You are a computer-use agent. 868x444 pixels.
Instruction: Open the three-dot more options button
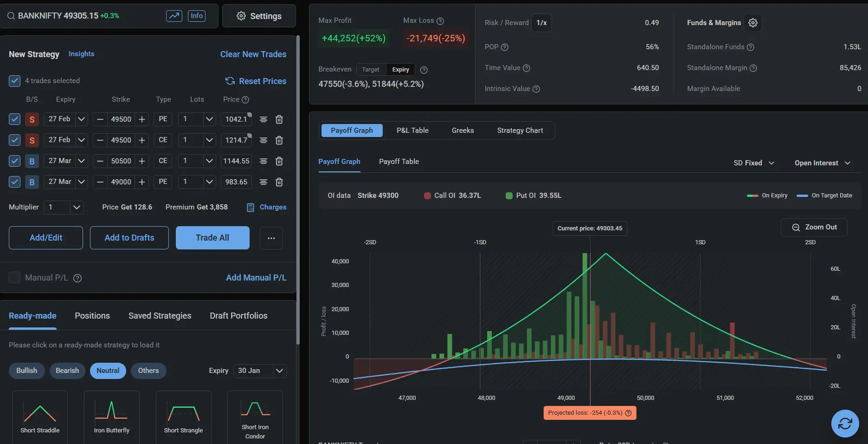(271, 238)
